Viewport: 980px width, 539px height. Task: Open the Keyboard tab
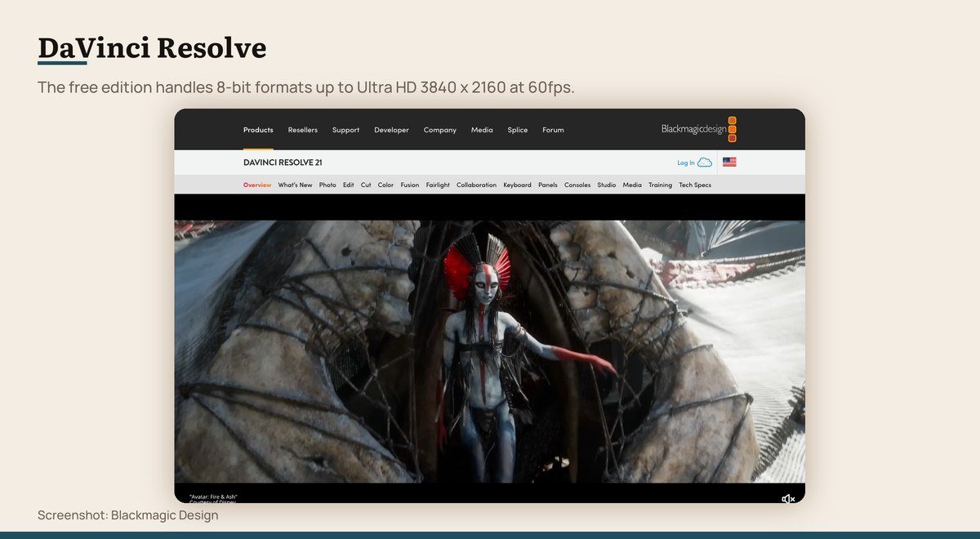pos(517,185)
